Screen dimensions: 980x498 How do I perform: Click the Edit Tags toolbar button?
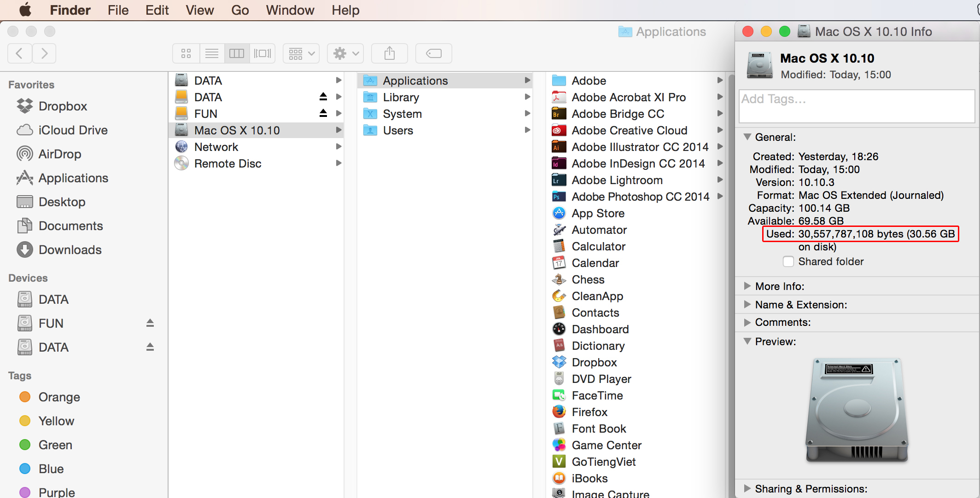[434, 53]
